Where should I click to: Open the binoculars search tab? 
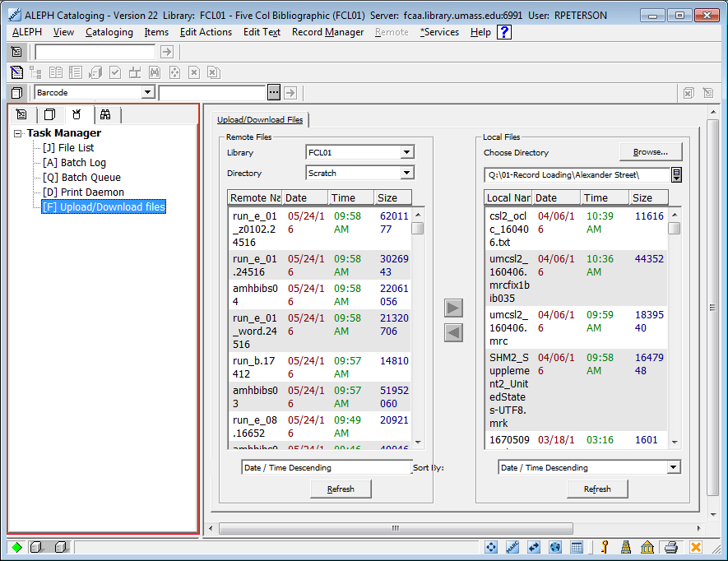[x=105, y=114]
